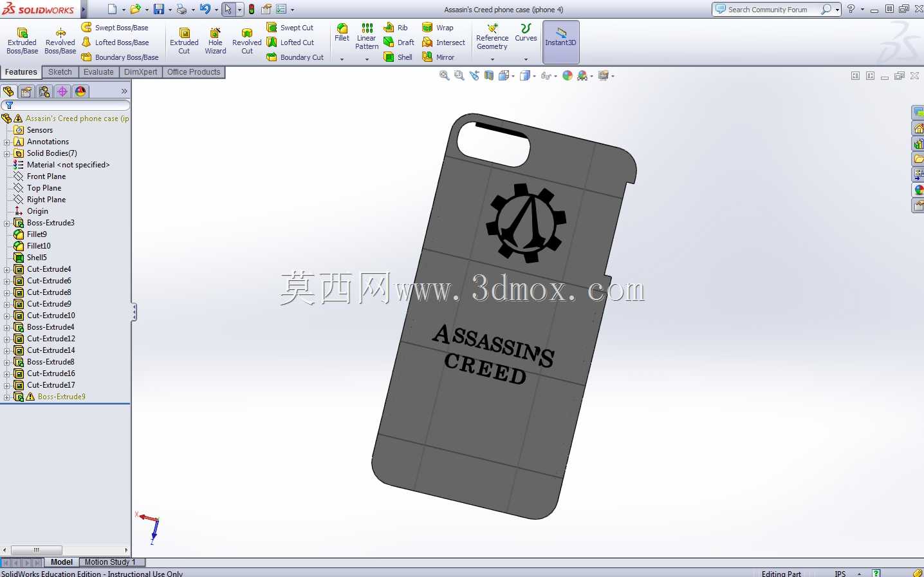Open the Save dropdown arrow
The height and width of the screenshot is (577, 924).
[170, 10]
